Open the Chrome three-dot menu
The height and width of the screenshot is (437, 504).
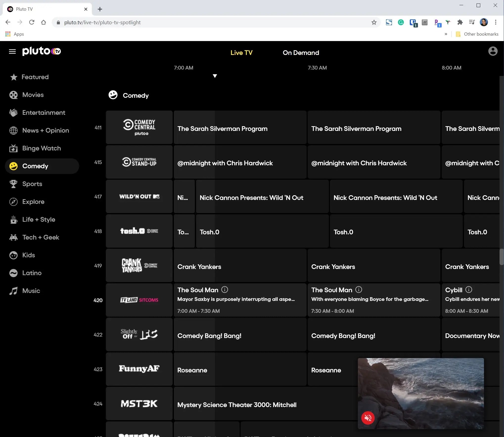(x=496, y=23)
